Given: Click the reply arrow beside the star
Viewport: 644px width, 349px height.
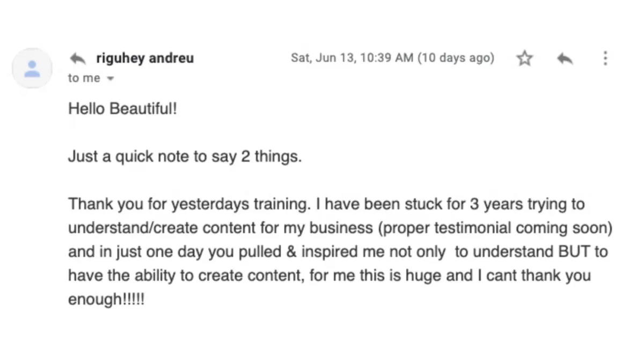Looking at the screenshot, I should pos(565,58).
